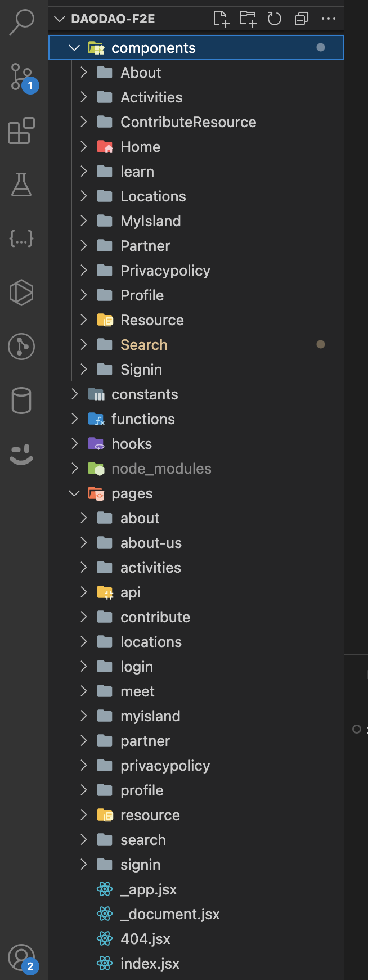Open the Accounts menu icon

[22, 957]
